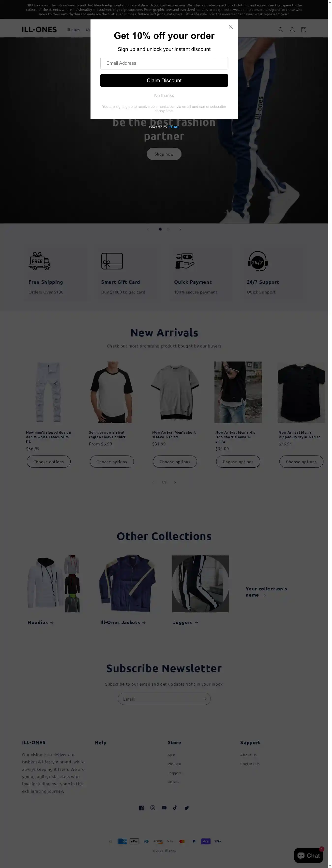Screen dimensions: 332x868
Task: Close the discount popup with X
Action: point(231,27)
